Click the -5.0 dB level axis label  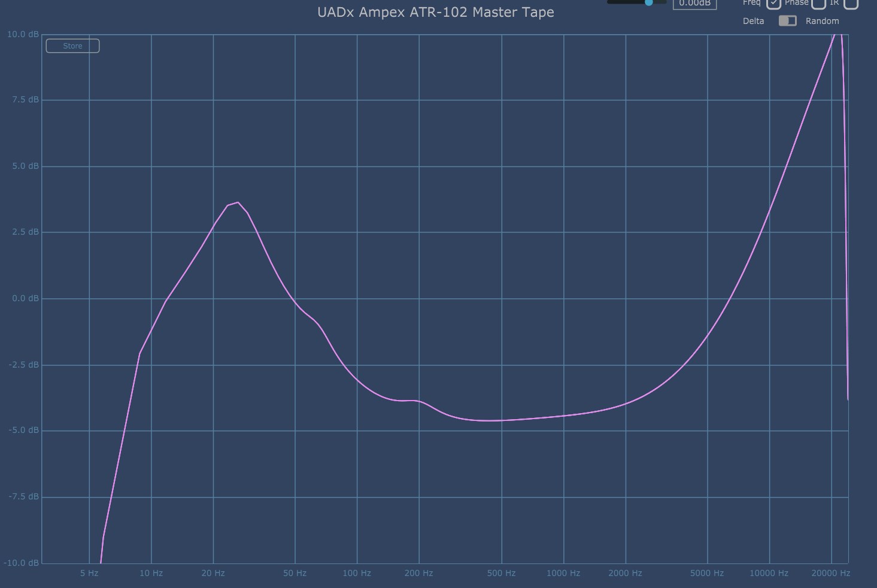[x=24, y=431]
